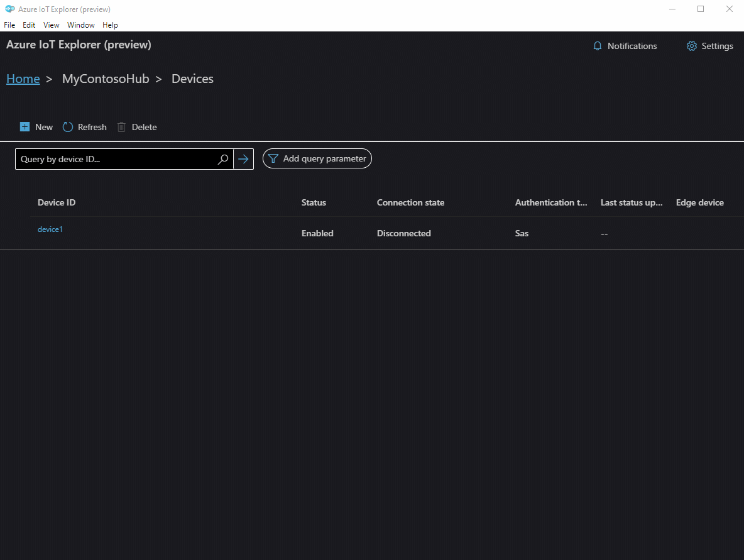Sort by Device ID column header

[x=57, y=202]
